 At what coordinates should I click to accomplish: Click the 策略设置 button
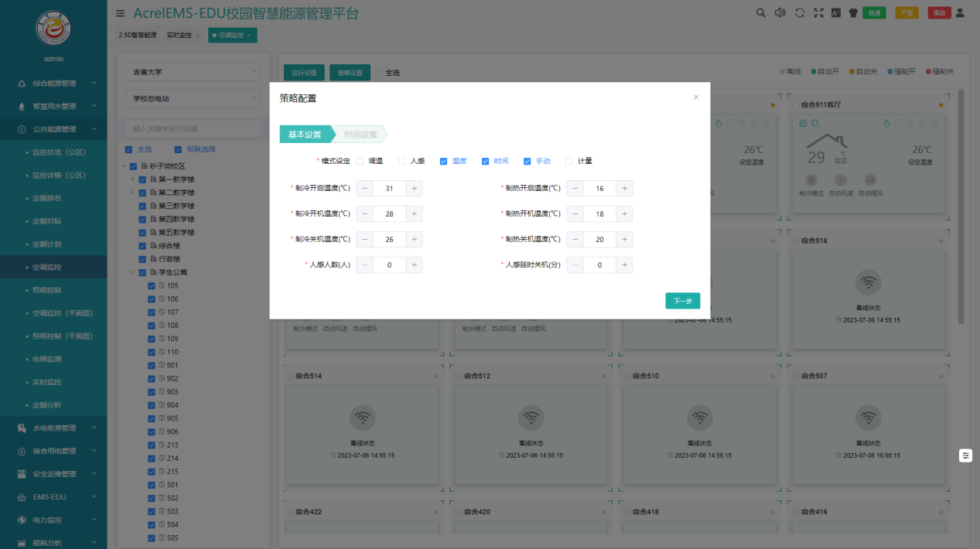[x=350, y=73]
